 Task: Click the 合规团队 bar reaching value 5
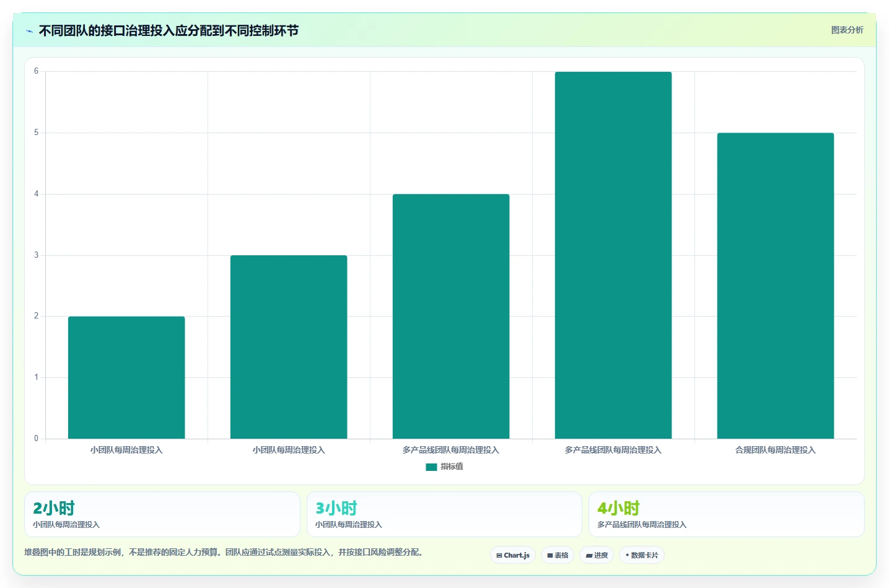(776, 286)
